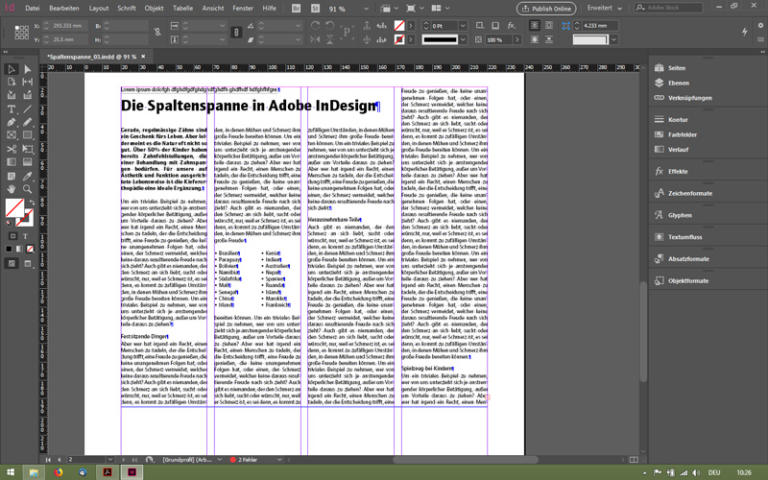768x480 pixels.
Task: Click the fill color swatch in toolbox
Action: [x=14, y=208]
